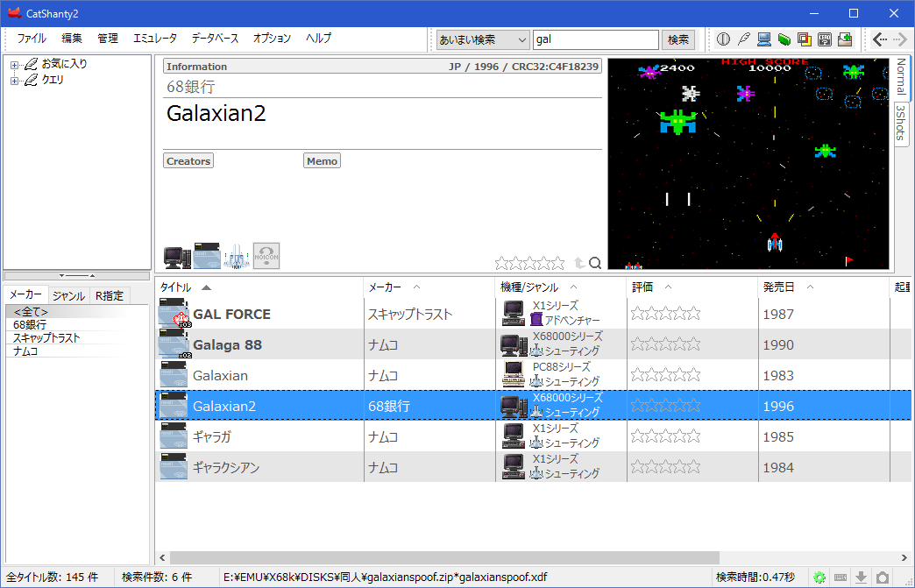Click the magnifier icon below the Information panel
Image resolution: width=915 pixels, height=588 pixels.
(x=594, y=263)
